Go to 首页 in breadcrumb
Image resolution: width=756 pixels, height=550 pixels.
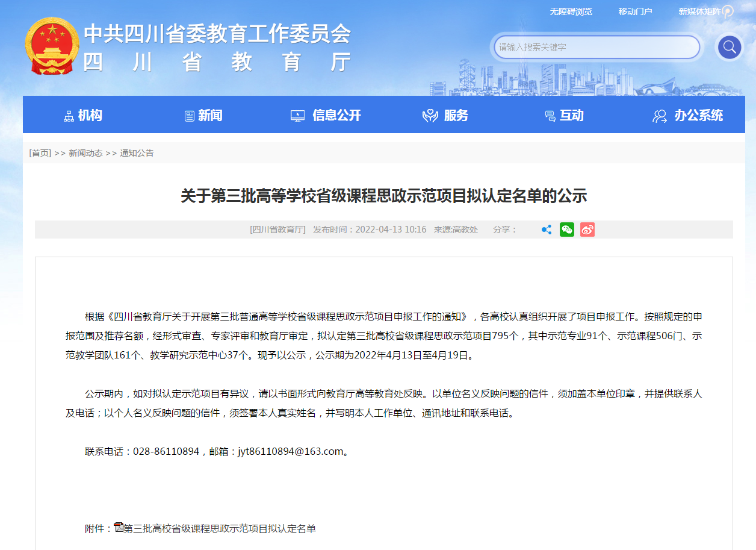click(x=40, y=153)
